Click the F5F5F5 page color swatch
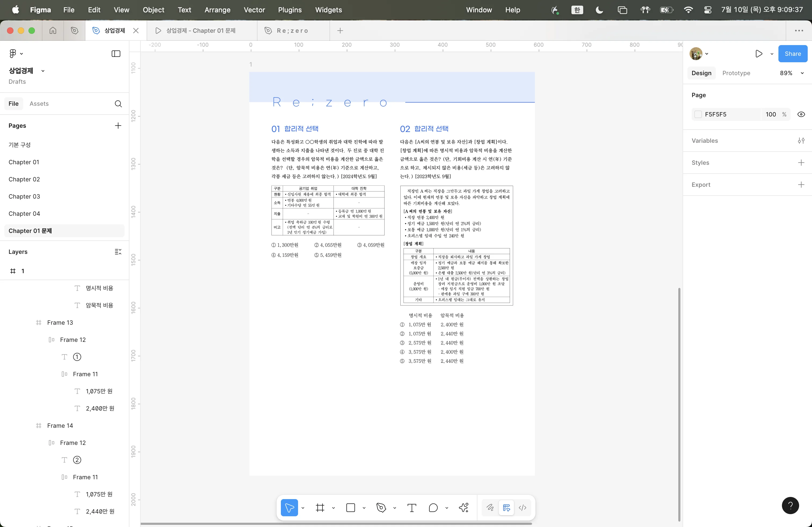Screen dimensions: 812x527 (698, 115)
